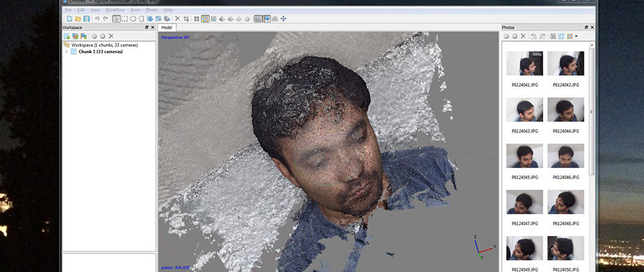
Task: Open the Workflow menu
Action: tap(115, 9)
